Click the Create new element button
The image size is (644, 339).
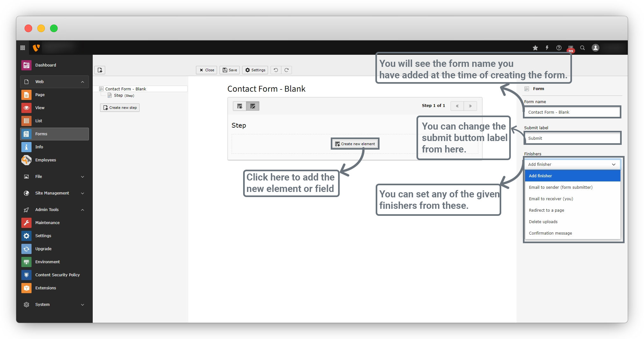(x=355, y=144)
